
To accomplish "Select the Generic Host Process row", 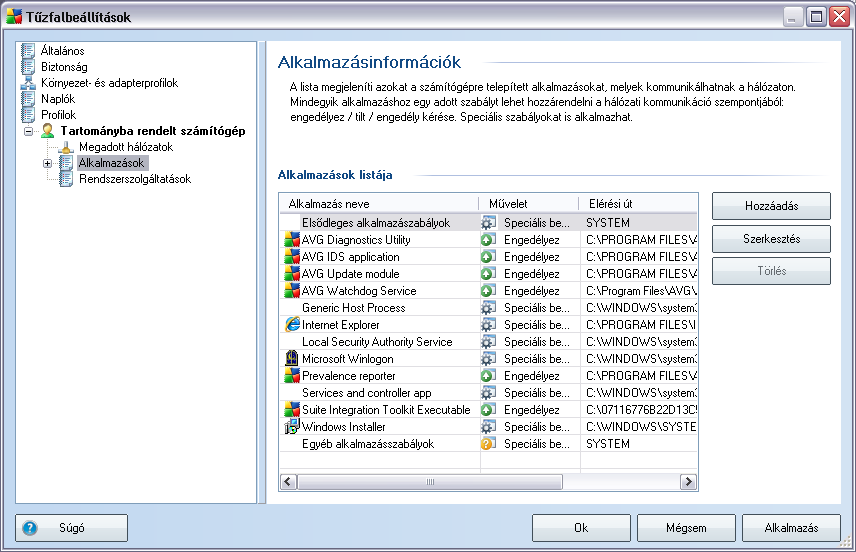I will 489,308.
